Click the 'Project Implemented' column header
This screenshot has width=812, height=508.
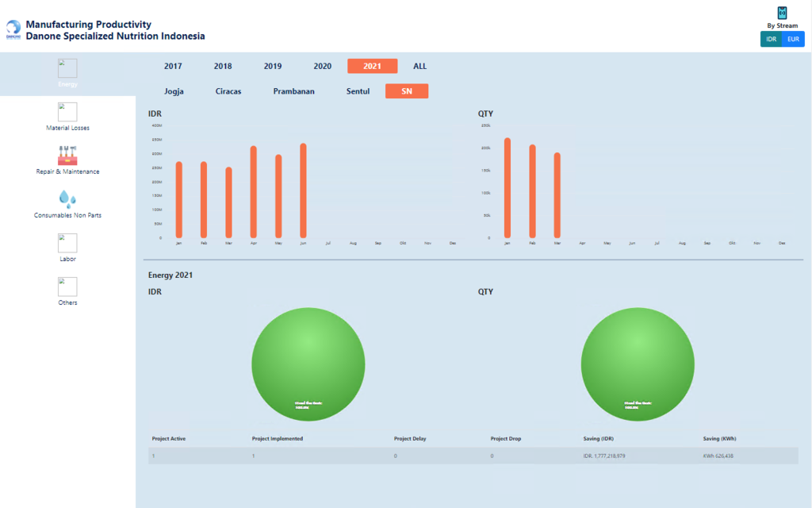[278, 438]
